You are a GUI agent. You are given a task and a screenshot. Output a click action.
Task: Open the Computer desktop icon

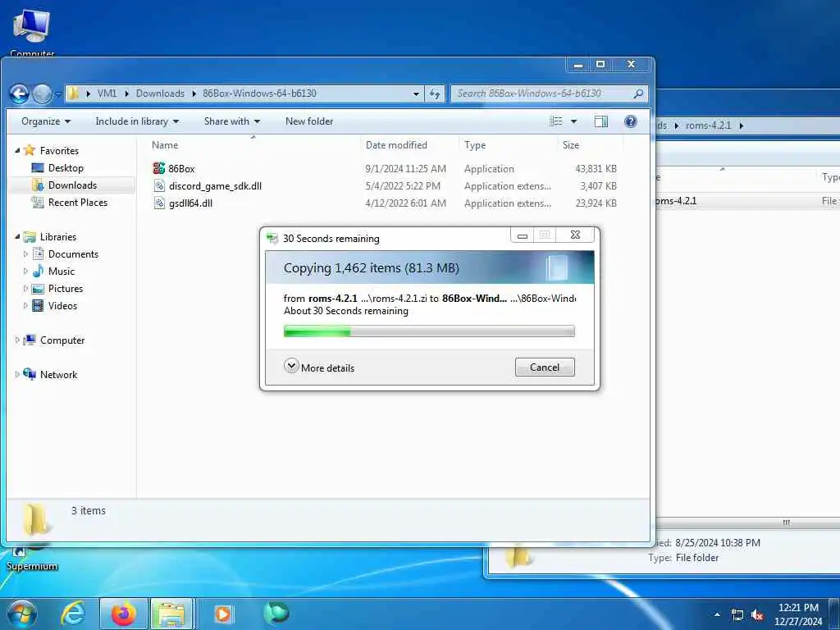coord(32,33)
